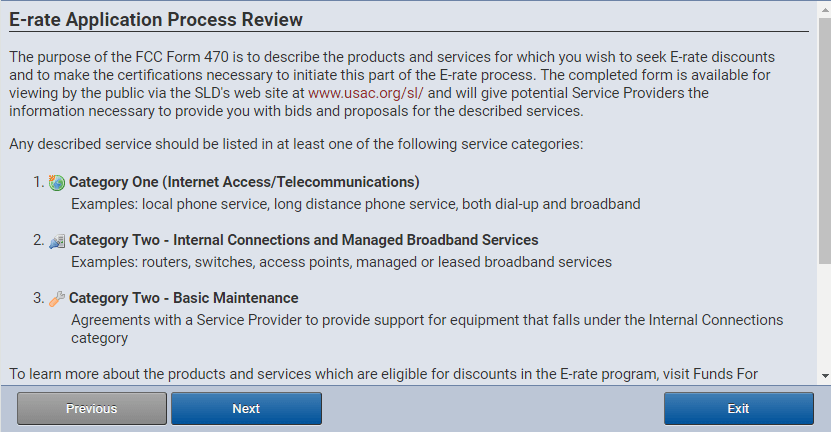Go to the Next page
Viewport: 831px width, 432px height.
coord(246,409)
